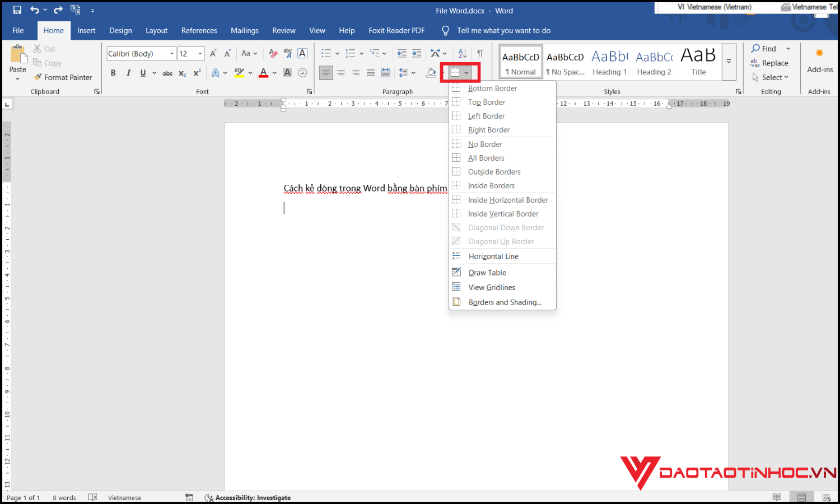Click the Save icon in title bar
Screen dimensions: 840x504
(x=17, y=10)
